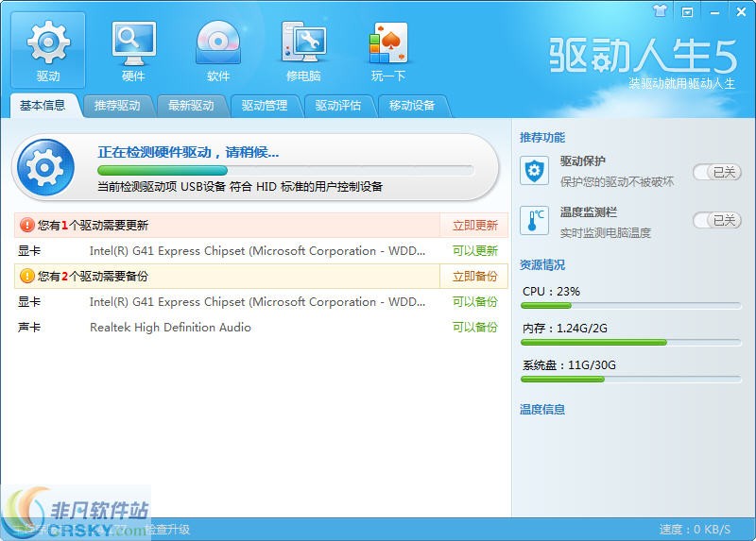This screenshot has width=756, height=541.
Task: Switch to the 最新驱动 tab
Action: [192, 106]
